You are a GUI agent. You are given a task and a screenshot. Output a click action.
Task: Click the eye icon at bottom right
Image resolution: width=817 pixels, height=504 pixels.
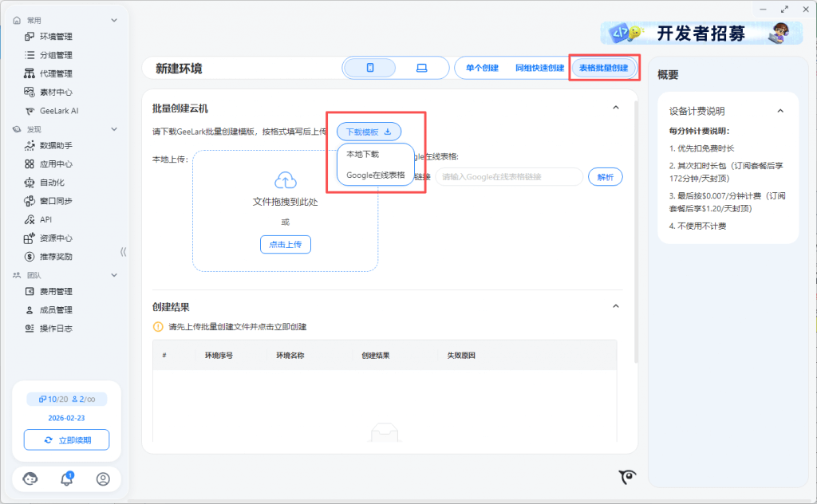pyautogui.click(x=628, y=477)
